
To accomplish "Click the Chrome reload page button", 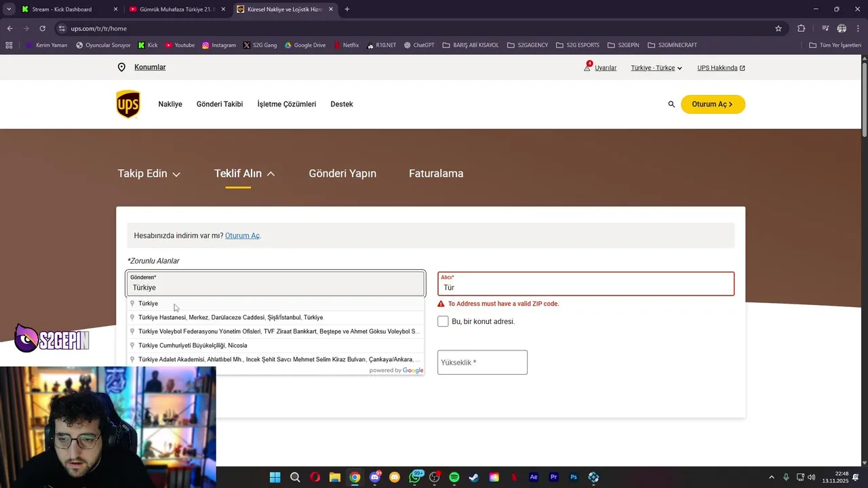I will click(x=42, y=28).
